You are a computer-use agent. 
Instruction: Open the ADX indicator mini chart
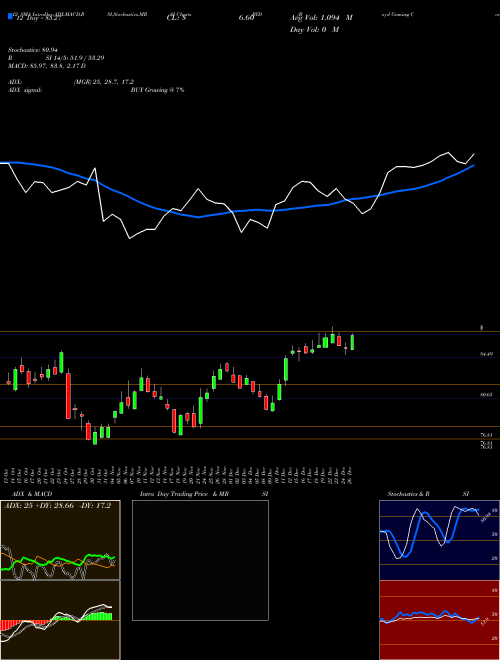tap(60, 540)
